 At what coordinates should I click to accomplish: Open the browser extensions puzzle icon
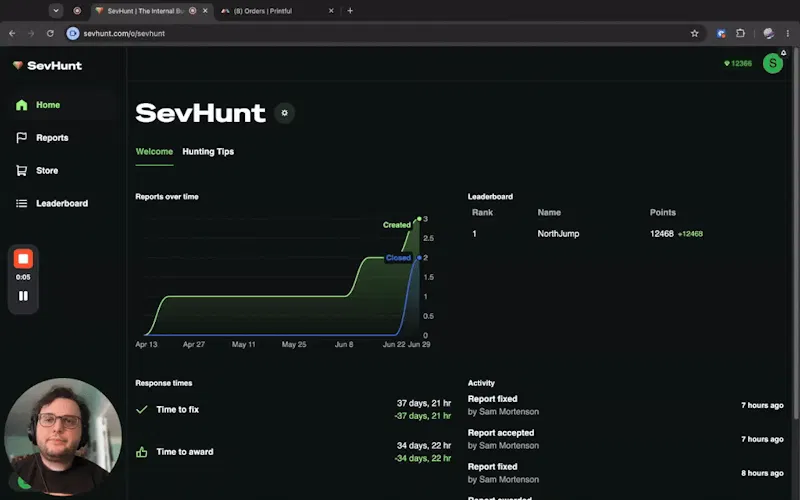pos(740,33)
